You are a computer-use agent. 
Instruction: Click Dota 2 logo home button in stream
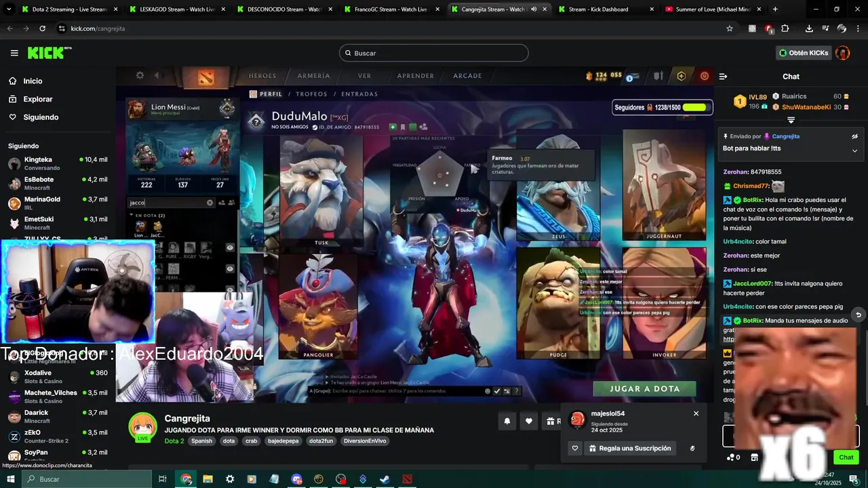click(205, 77)
